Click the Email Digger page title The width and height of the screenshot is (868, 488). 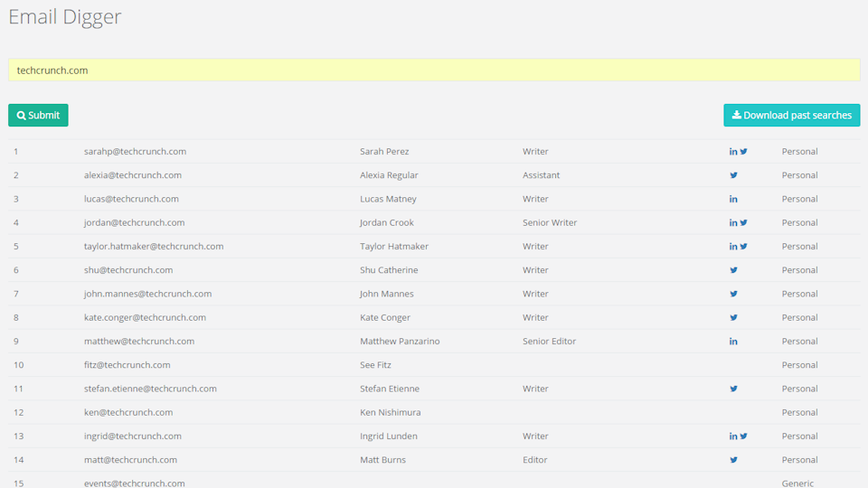65,17
